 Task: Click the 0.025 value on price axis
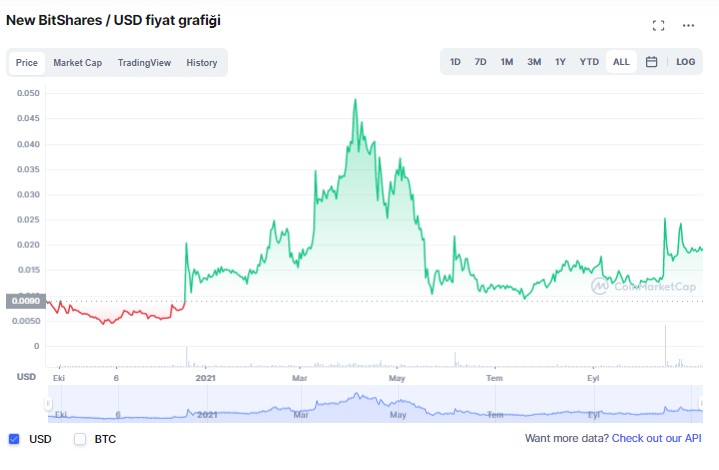[28, 220]
